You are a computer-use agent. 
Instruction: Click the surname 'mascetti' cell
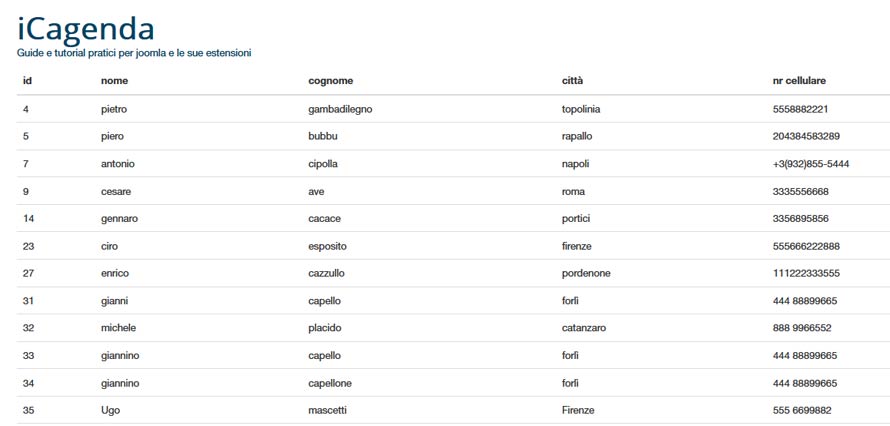327,411
